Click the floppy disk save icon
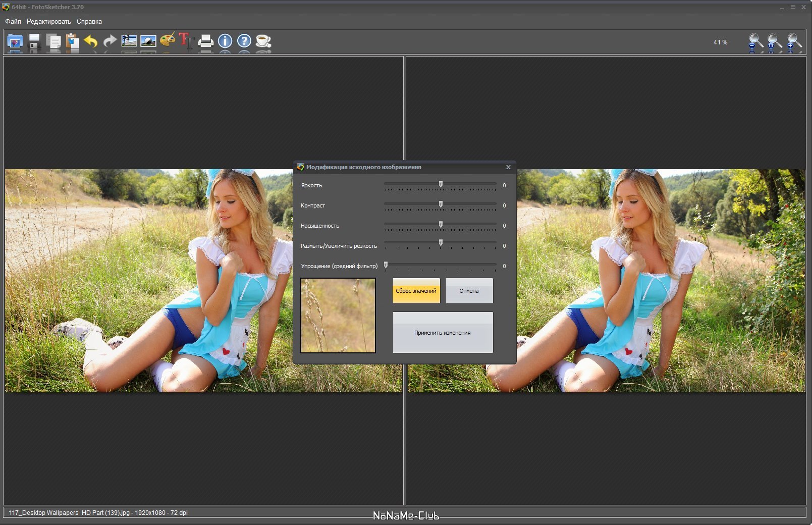This screenshot has width=812, height=525. point(34,41)
